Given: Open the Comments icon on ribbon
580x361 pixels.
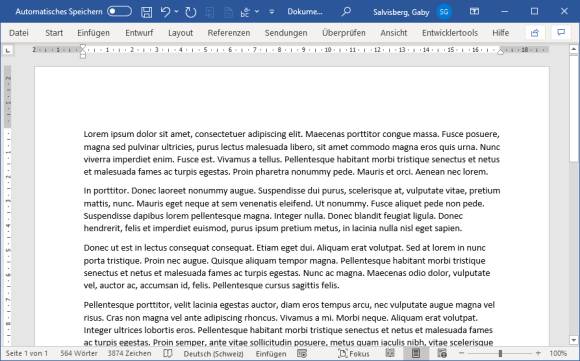Looking at the screenshot, I should pos(561,33).
